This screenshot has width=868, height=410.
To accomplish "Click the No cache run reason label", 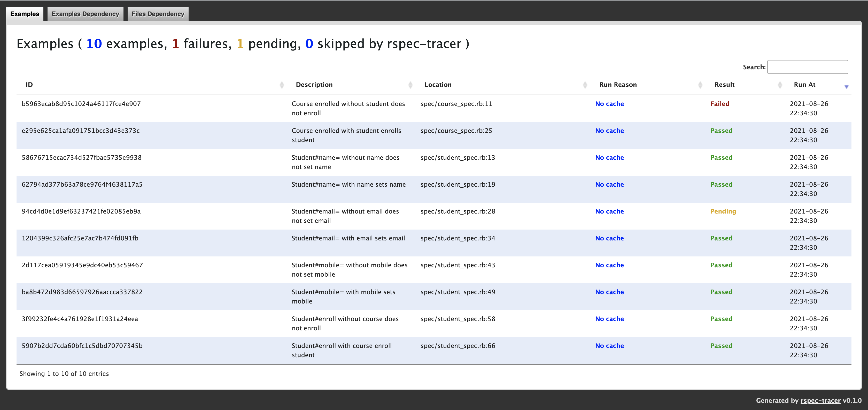I will 609,104.
